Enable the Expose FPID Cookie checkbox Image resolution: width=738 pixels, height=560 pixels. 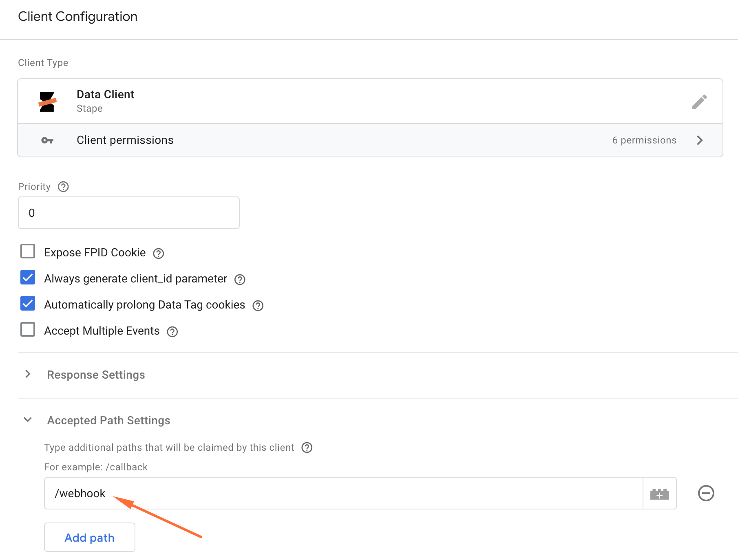point(28,251)
